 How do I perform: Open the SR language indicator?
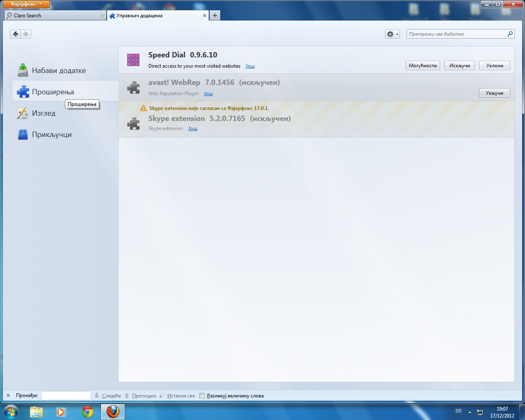click(x=458, y=411)
